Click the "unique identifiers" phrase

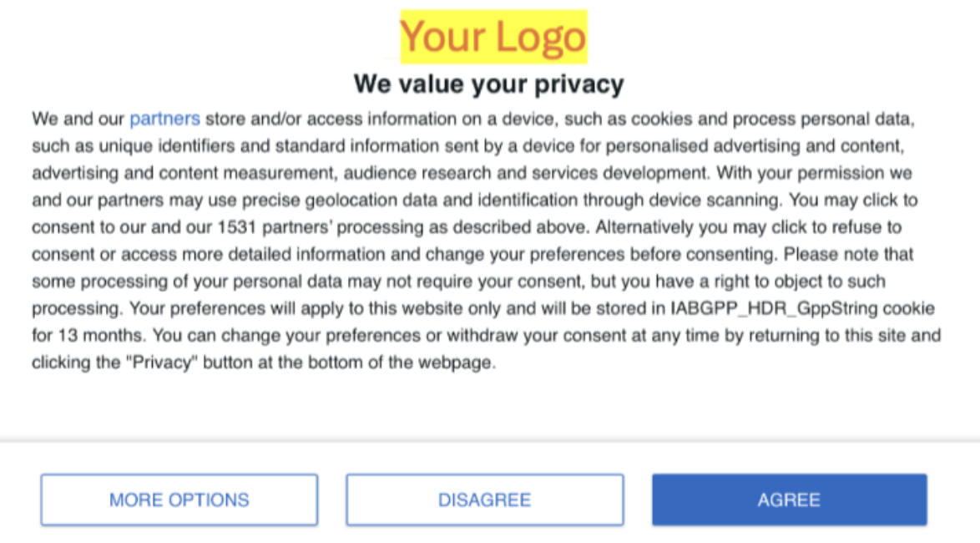176,146
